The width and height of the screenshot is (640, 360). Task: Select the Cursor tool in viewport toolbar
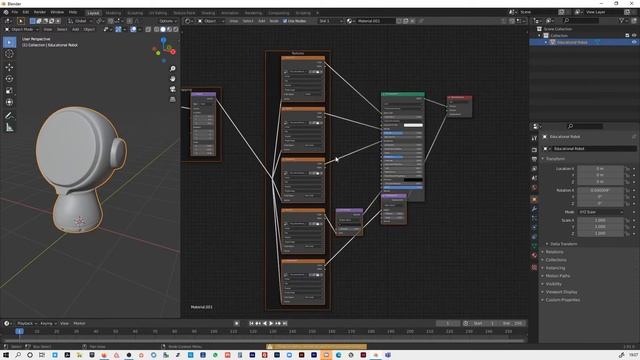[9, 54]
